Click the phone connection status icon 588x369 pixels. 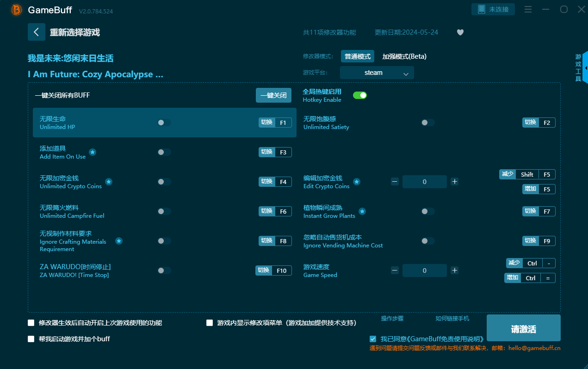tap(481, 9)
